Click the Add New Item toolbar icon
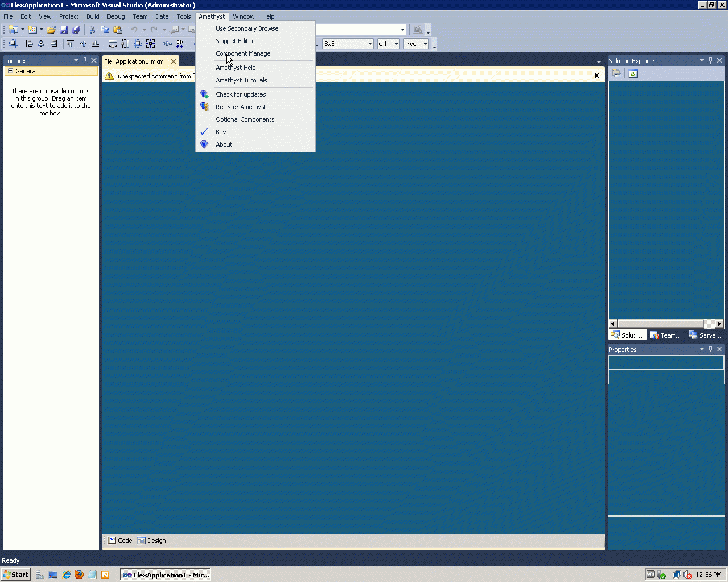728x582 pixels. click(32, 30)
